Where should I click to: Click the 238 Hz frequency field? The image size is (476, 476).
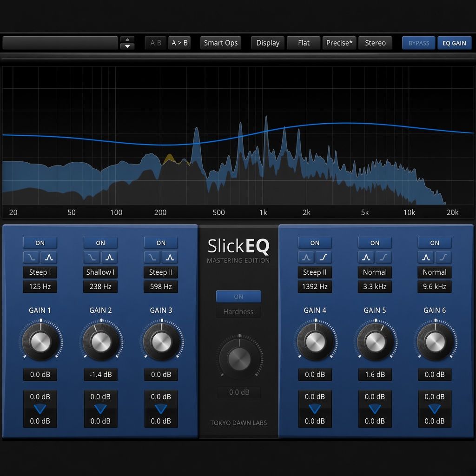(x=100, y=286)
